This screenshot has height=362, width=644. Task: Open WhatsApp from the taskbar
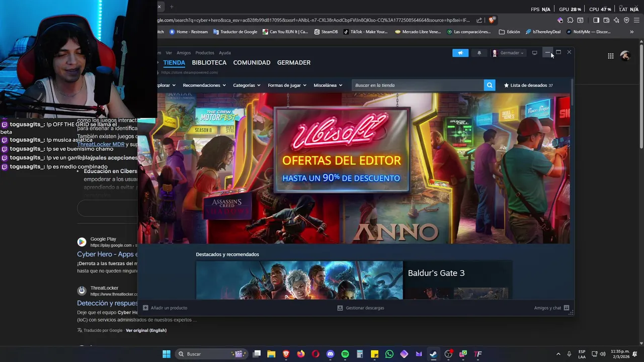point(389,354)
